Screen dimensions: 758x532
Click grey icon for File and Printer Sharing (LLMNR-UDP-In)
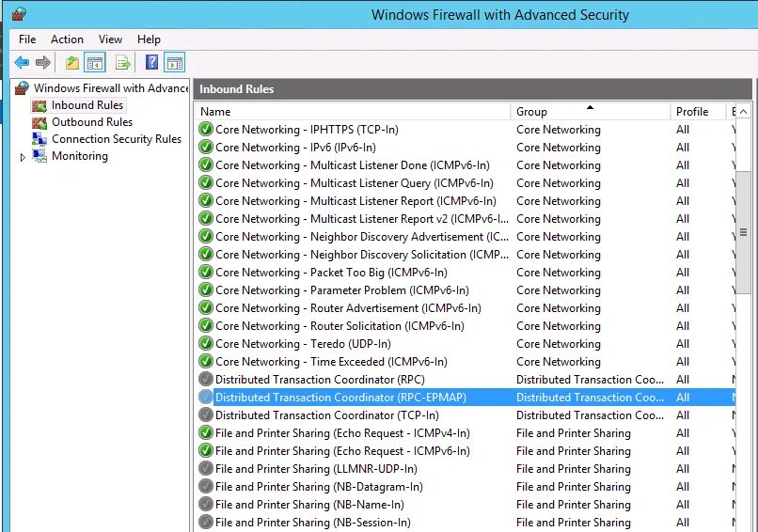[x=206, y=469]
